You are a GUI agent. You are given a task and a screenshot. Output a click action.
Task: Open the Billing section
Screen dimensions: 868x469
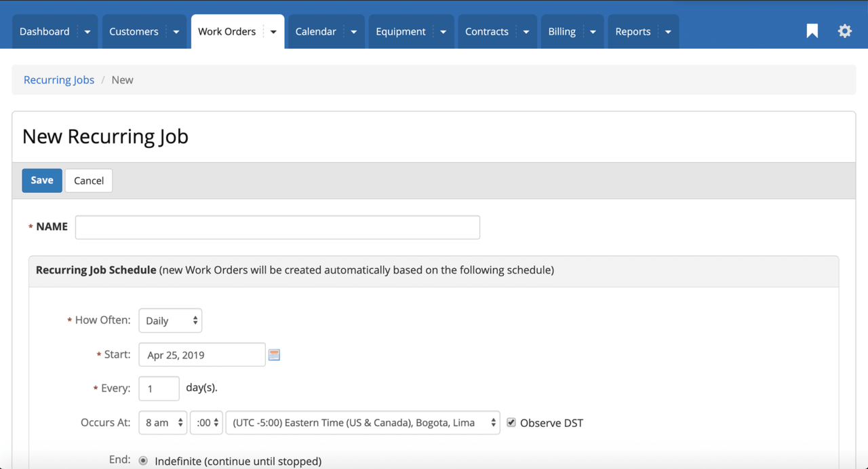(561, 31)
